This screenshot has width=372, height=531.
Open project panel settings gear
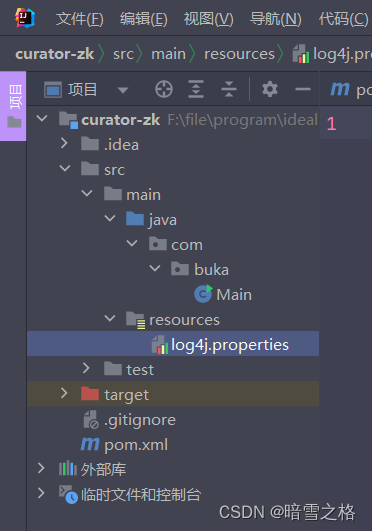pyautogui.click(x=270, y=89)
